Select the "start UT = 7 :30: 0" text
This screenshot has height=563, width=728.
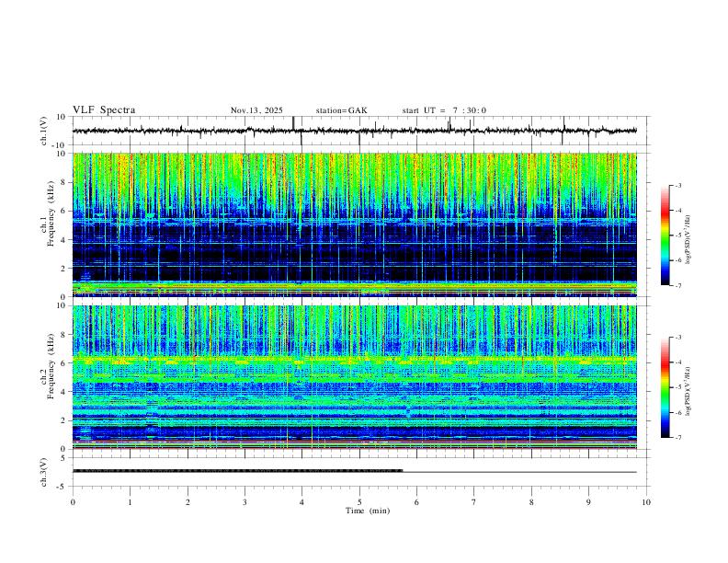(444, 110)
